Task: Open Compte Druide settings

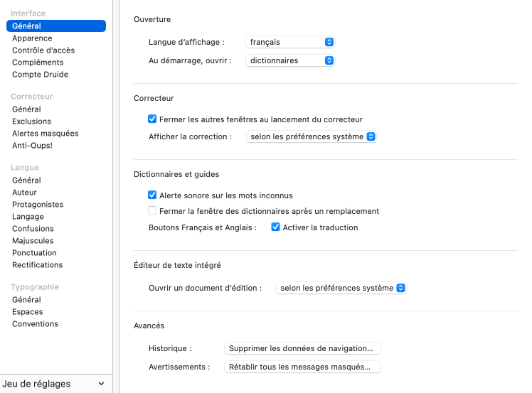Action: coord(40,75)
